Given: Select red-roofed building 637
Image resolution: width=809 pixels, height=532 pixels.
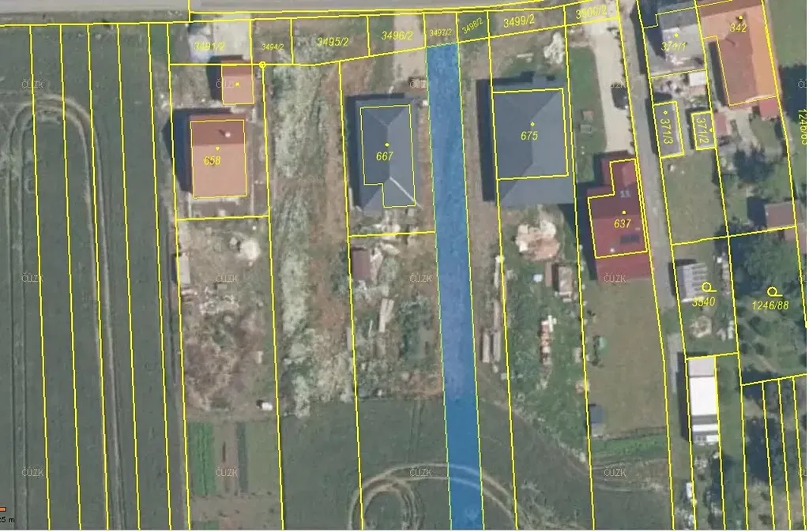Looking at the screenshot, I should point(623,223).
